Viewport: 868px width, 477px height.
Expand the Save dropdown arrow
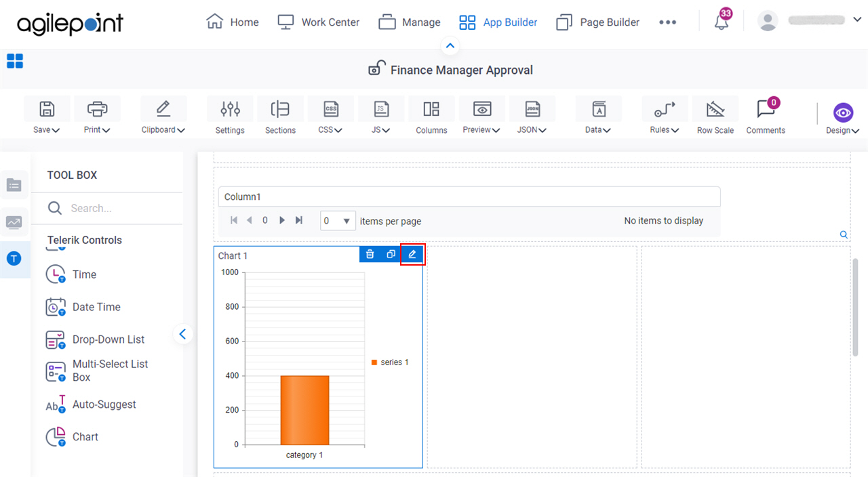(56, 130)
